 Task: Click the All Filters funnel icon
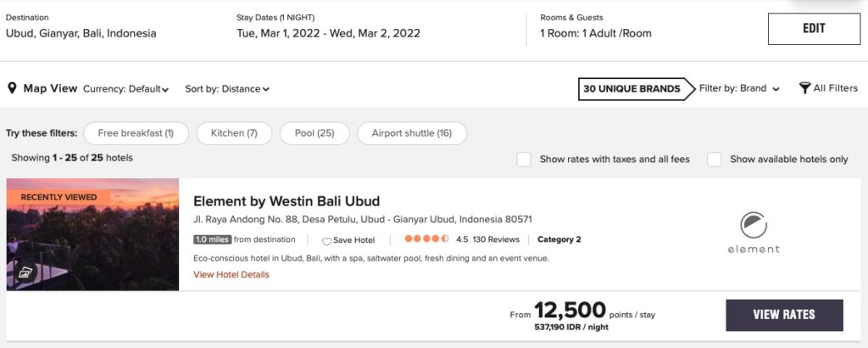[x=804, y=88]
